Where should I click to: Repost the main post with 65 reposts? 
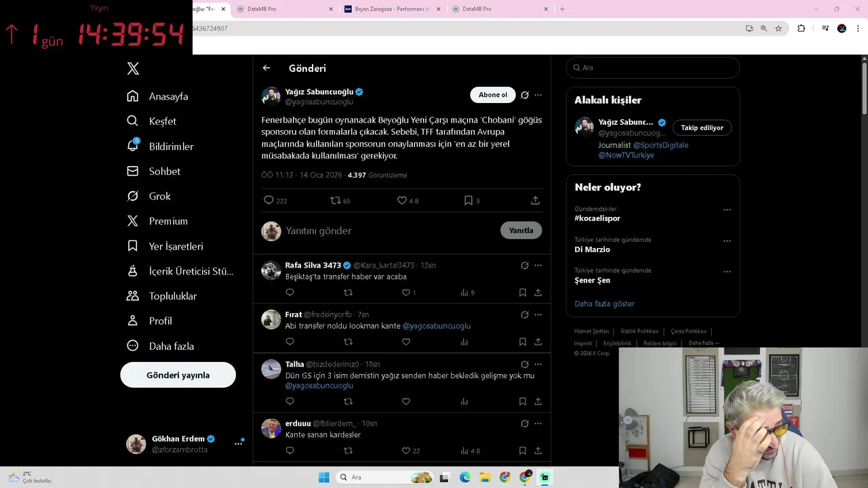[x=335, y=201]
